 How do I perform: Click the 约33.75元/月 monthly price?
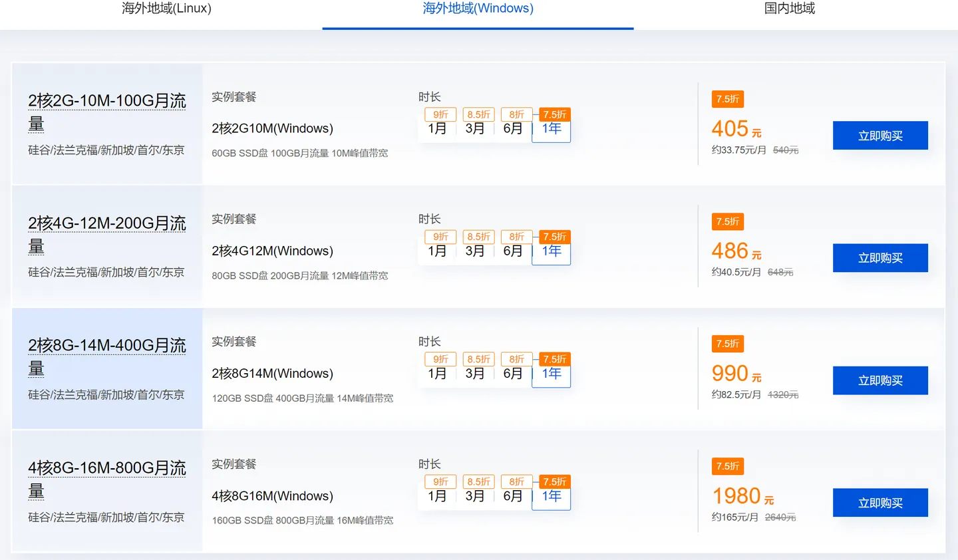[x=738, y=150]
